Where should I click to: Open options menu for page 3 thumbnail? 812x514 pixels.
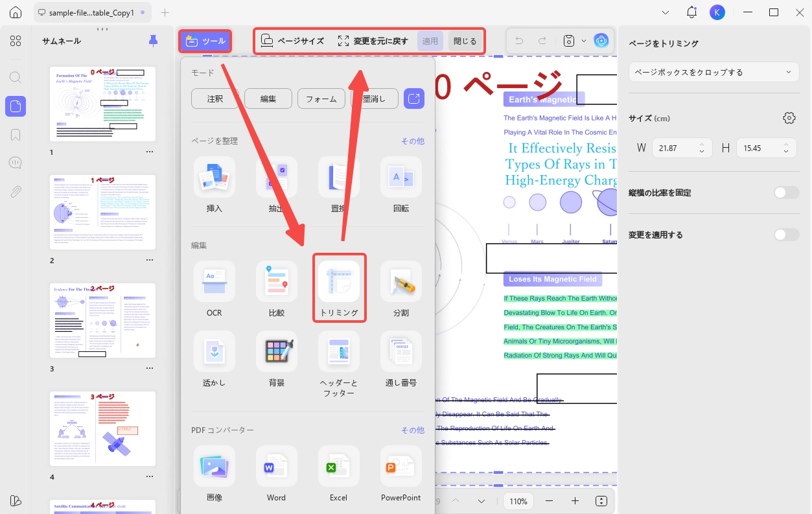[x=149, y=368]
